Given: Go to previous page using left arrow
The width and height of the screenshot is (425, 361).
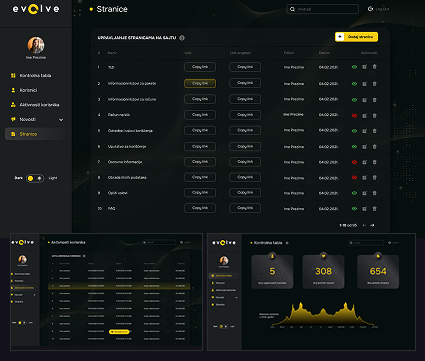Looking at the screenshot, I should pyautogui.click(x=364, y=226).
